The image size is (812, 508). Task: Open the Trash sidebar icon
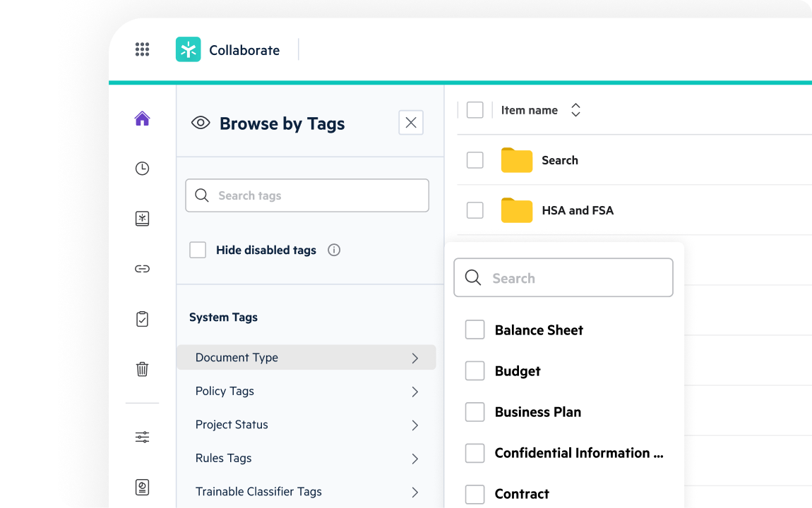click(x=143, y=369)
